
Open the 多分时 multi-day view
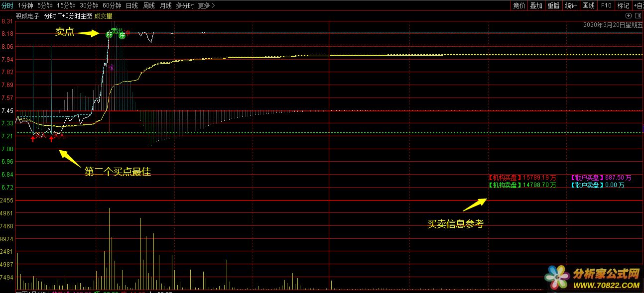click(x=185, y=5)
